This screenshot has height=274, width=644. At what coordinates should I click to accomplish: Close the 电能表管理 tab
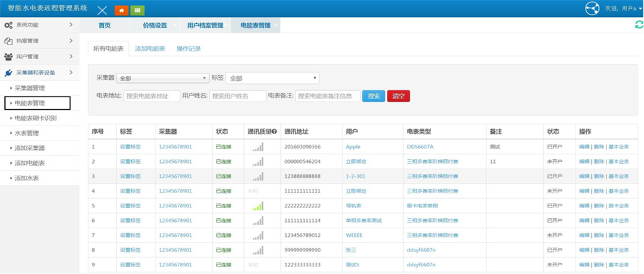pyautogui.click(x=275, y=24)
